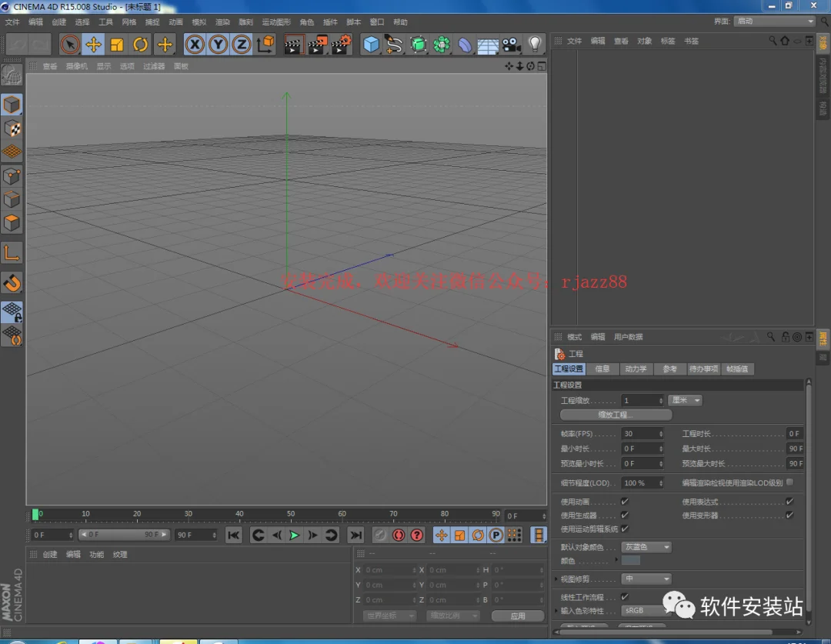Select the spline pen tool icon

[x=394, y=45]
